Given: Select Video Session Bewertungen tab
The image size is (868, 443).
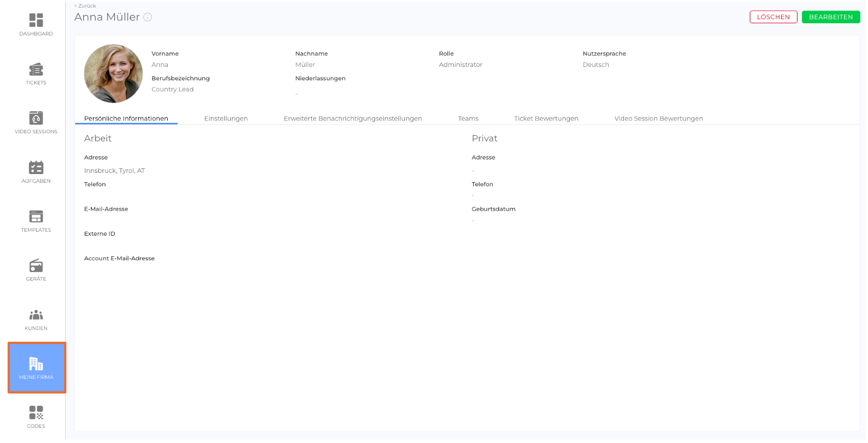Looking at the screenshot, I should 658,118.
